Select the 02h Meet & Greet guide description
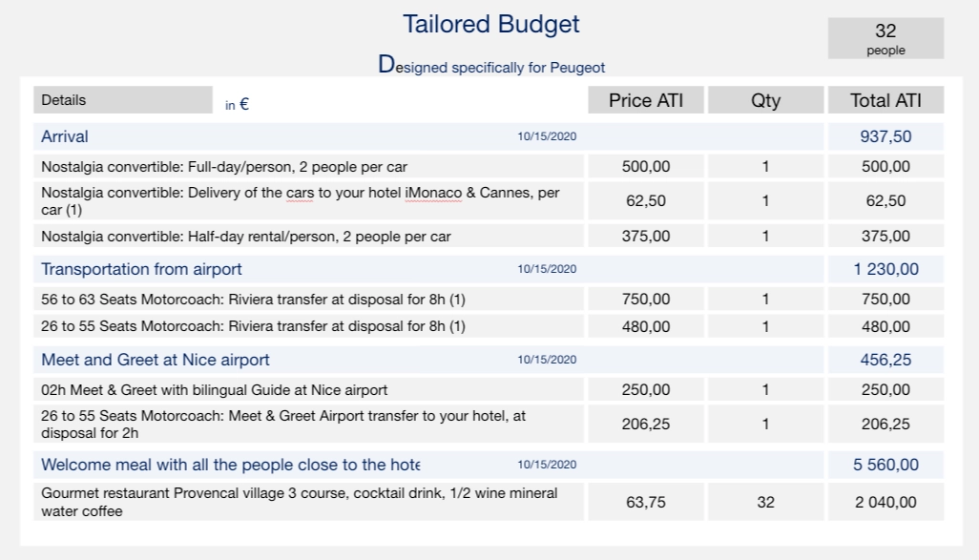The width and height of the screenshot is (979, 560). click(215, 390)
